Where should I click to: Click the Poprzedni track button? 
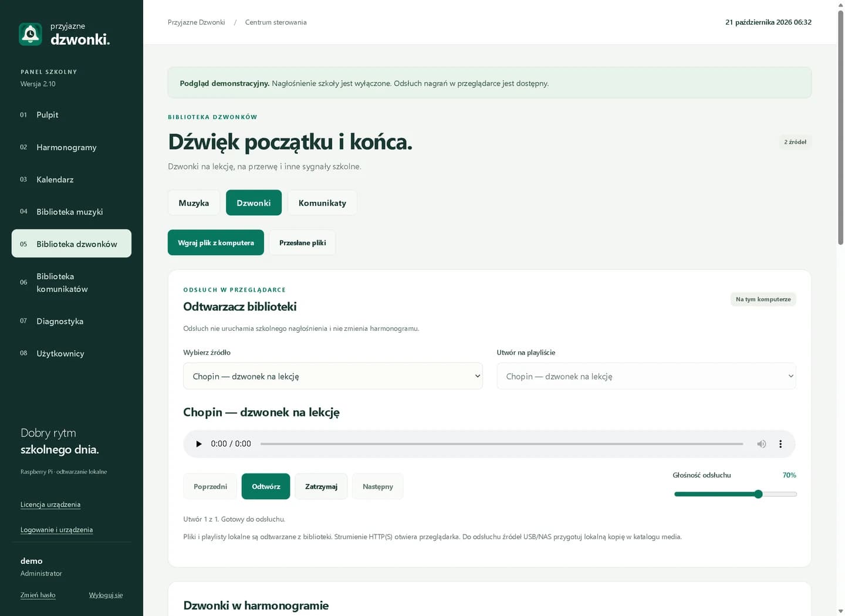click(x=210, y=486)
